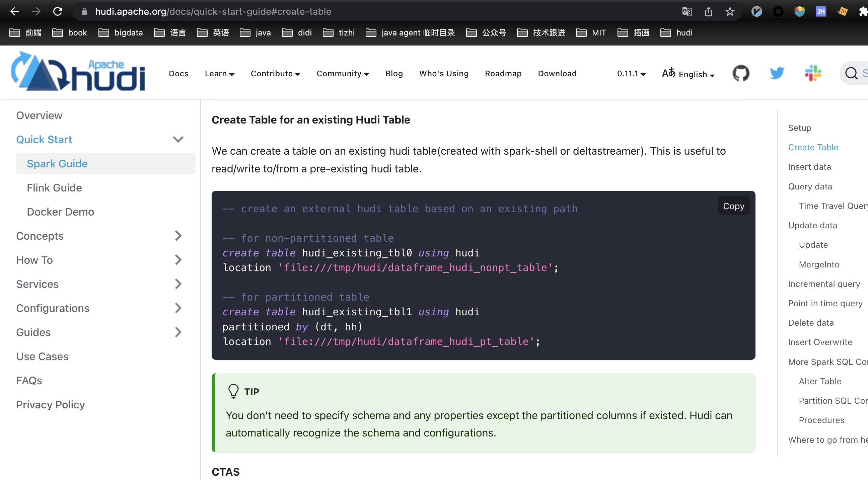This screenshot has height=480, width=868.
Task: Open the Use Cases sidebar link
Action: pyautogui.click(x=43, y=356)
